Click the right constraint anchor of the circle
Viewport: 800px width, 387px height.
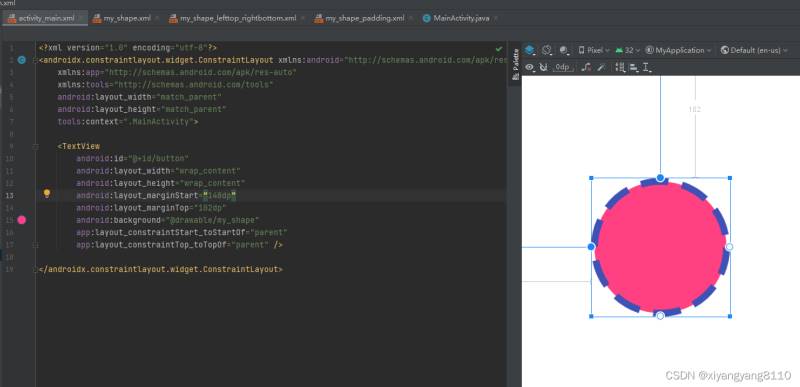pyautogui.click(x=730, y=247)
